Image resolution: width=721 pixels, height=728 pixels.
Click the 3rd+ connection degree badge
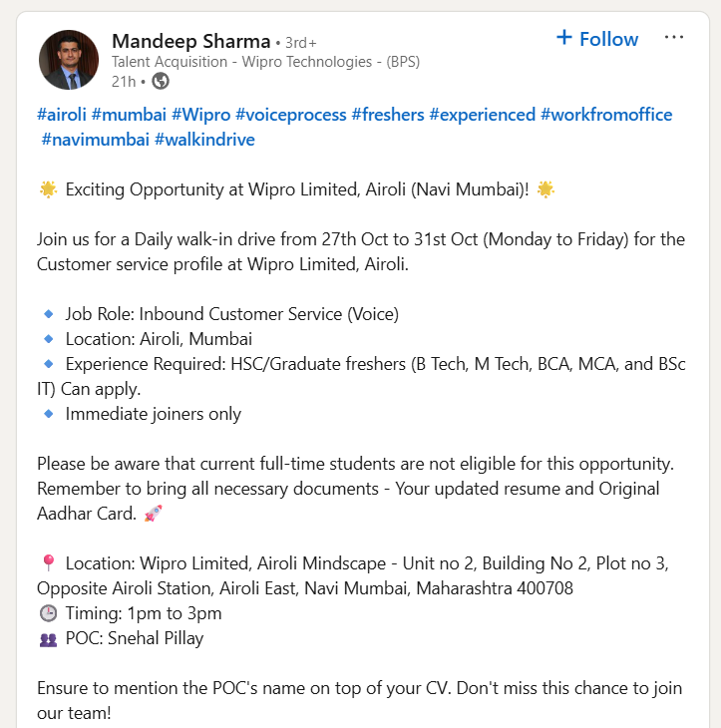click(300, 43)
